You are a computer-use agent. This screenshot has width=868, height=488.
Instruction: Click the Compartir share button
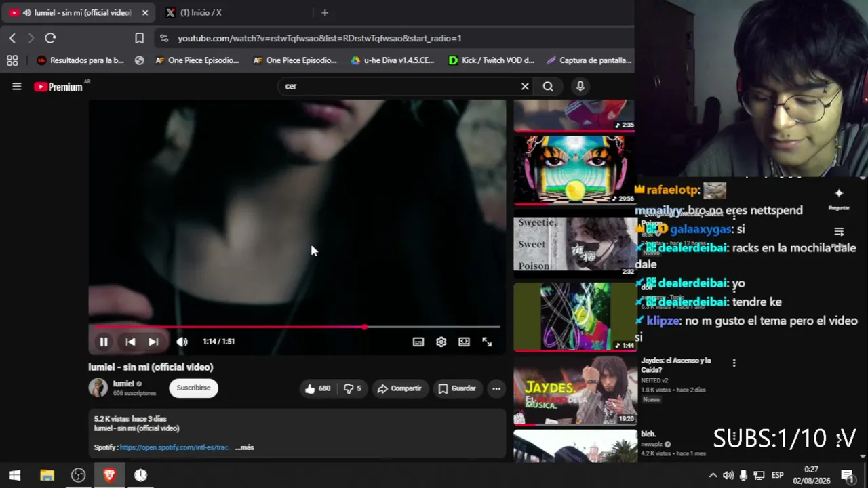pyautogui.click(x=399, y=388)
